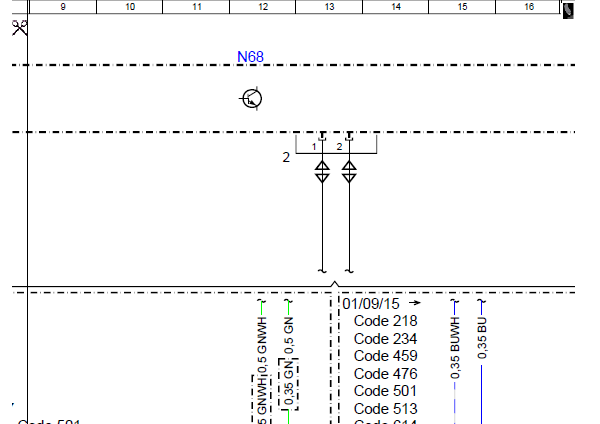Viewport: 600px width, 424px height.
Task: Click the dashed-box 0,35 GN wire label
Action: pyautogui.click(x=288, y=384)
